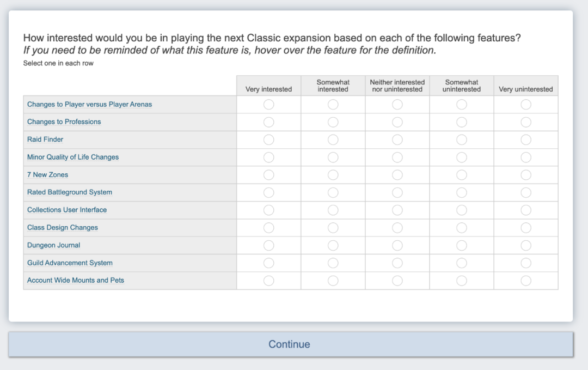Click the Collections User Interface label
The width and height of the screenshot is (588, 370).
click(67, 210)
